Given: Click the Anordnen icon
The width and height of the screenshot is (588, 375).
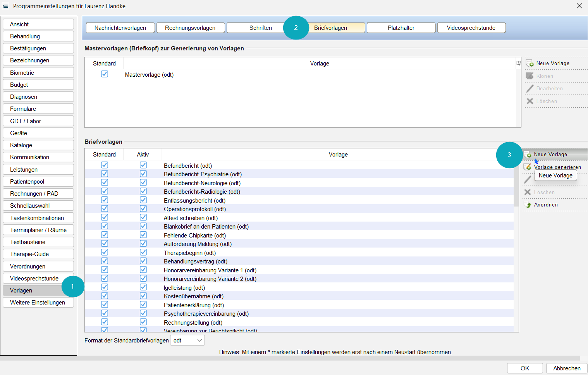Looking at the screenshot, I should tap(528, 205).
